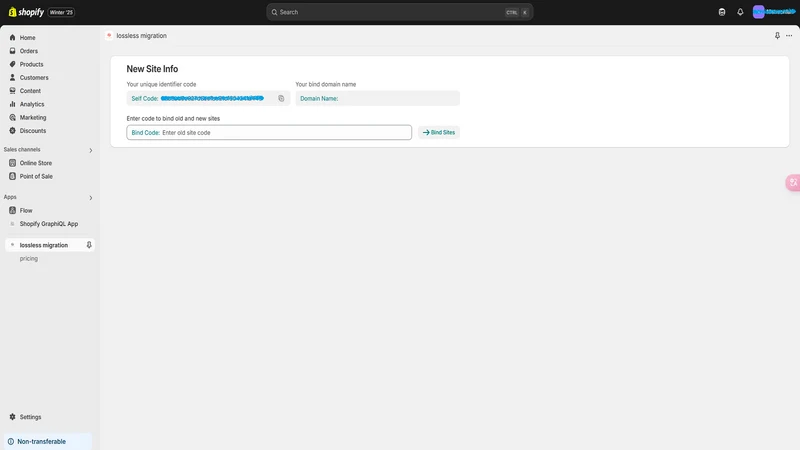Click the 'New Site Info' heading
Image resolution: width=800 pixels, height=450 pixels.
tap(152, 69)
